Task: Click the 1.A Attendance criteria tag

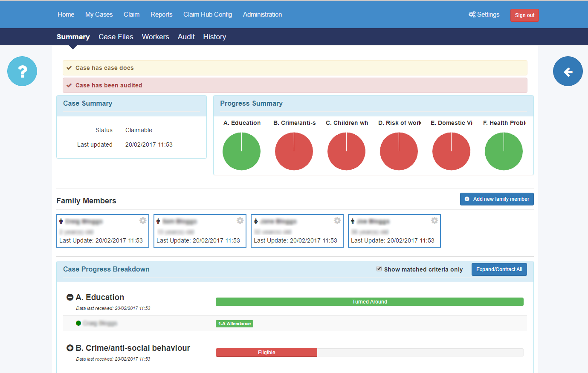Action: [235, 324]
